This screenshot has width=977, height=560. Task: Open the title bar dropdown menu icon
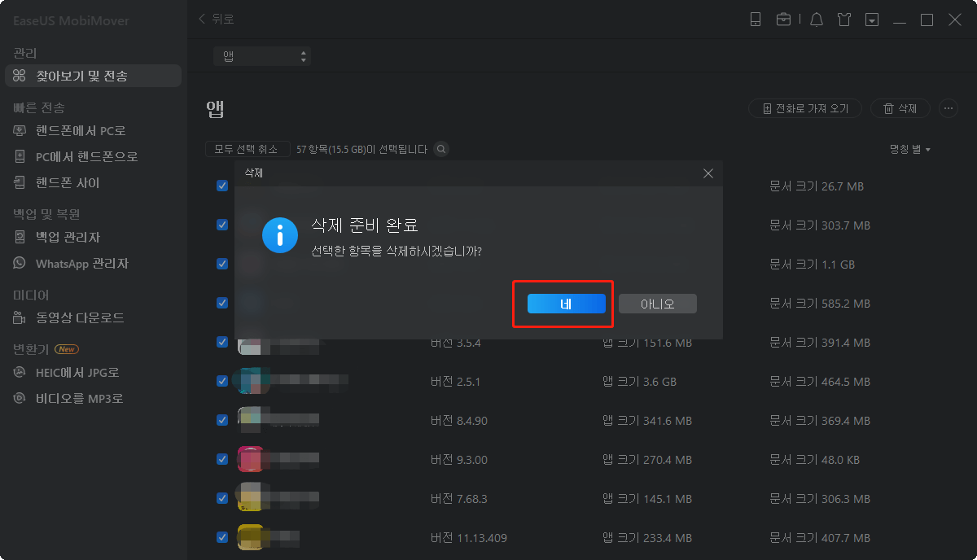872,20
